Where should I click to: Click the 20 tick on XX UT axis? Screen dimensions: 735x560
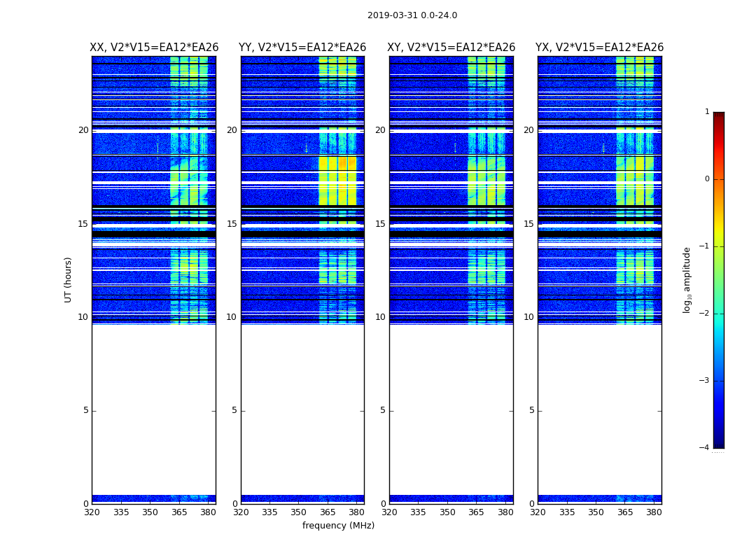[x=83, y=129]
